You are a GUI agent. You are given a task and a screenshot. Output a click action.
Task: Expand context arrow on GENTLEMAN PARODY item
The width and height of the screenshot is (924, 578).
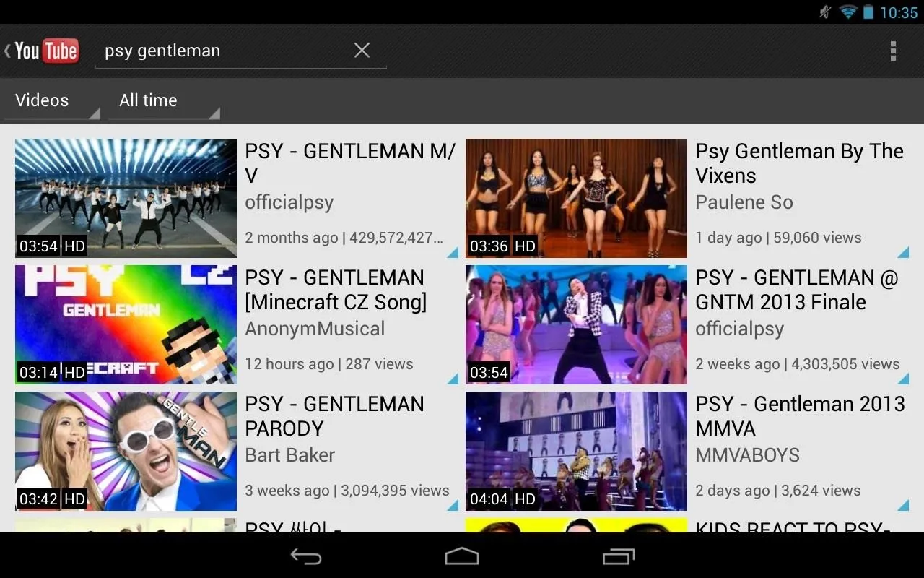453,505
